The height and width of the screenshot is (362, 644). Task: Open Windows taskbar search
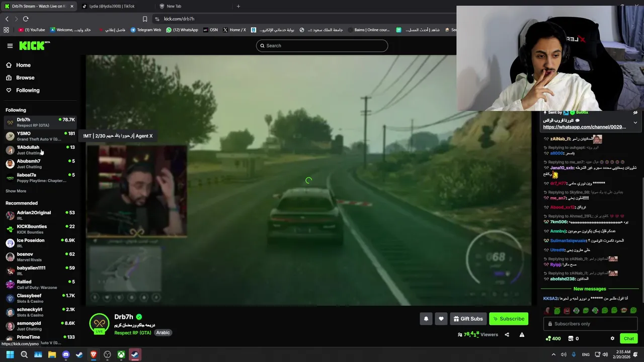(24, 355)
